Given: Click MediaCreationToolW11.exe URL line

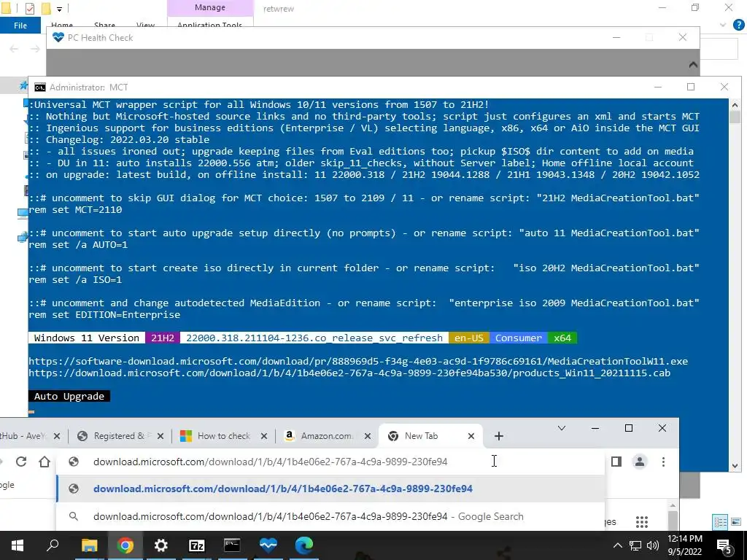Looking at the screenshot, I should coord(358,362).
